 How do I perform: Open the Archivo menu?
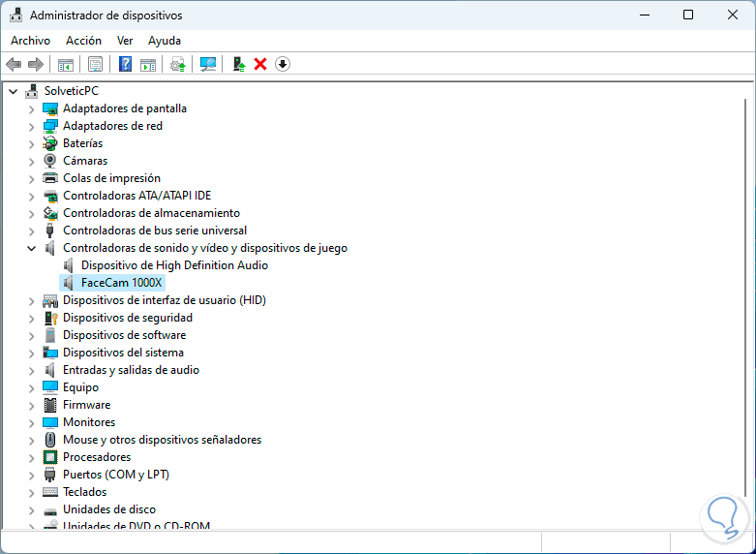[30, 41]
